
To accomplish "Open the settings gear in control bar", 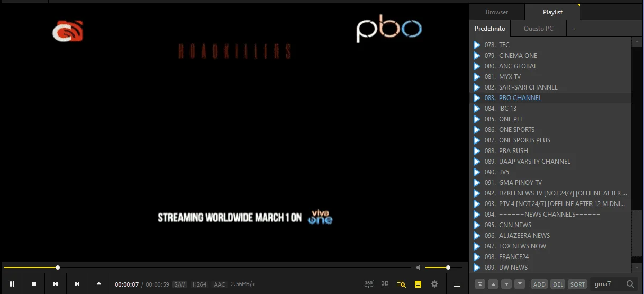I will click(x=434, y=284).
